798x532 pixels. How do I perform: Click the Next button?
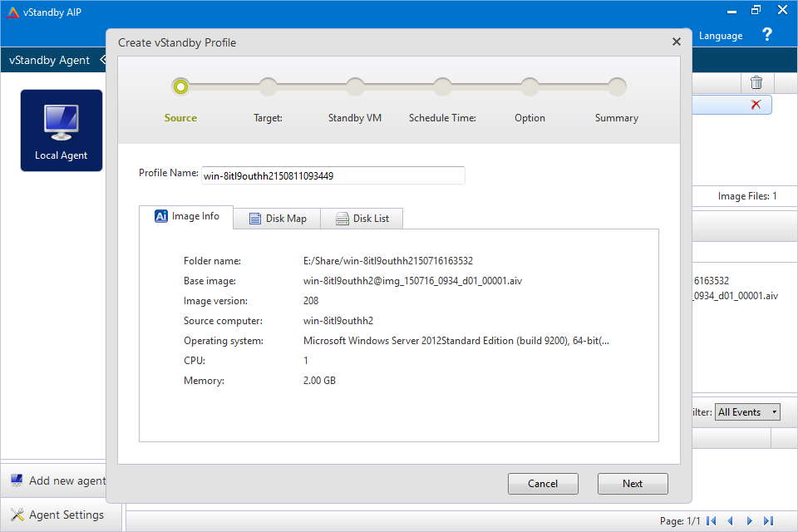[633, 483]
